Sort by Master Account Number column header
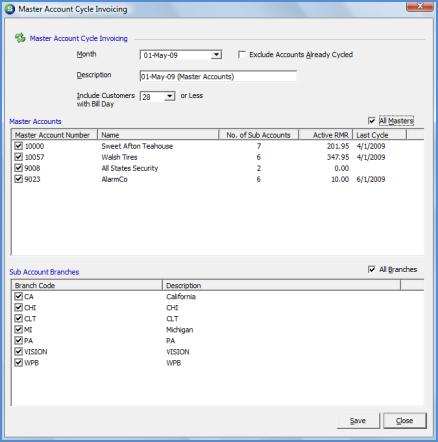This screenshot has width=438, height=442. [x=54, y=135]
